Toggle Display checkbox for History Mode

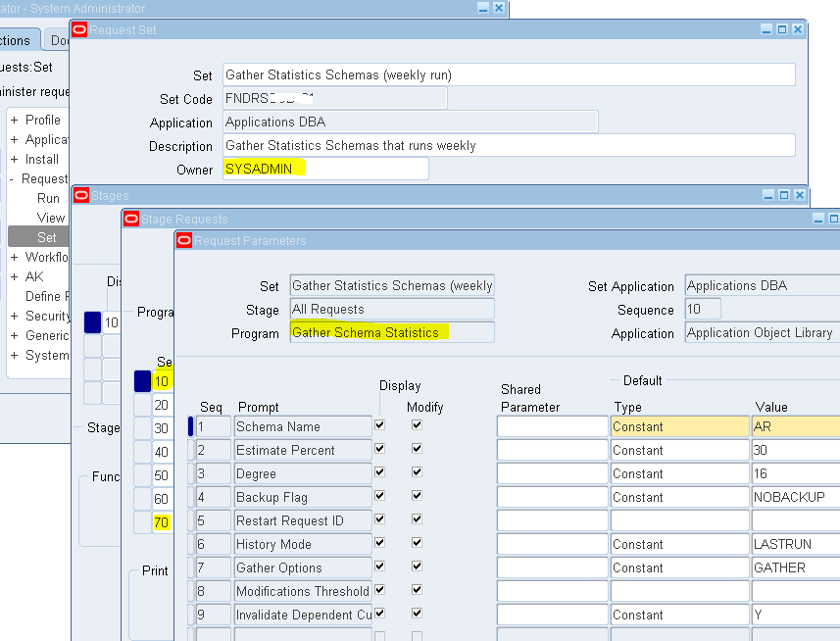click(380, 543)
